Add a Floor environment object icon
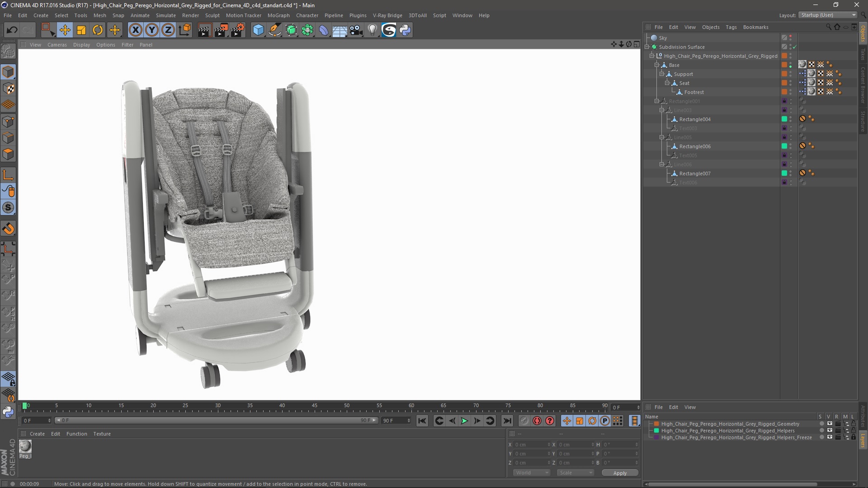 [340, 30]
